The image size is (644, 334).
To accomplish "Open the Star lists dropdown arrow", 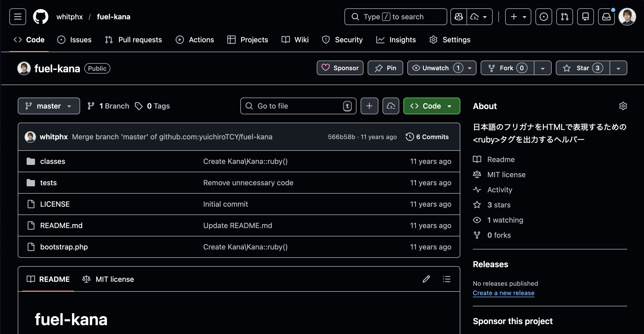I will tap(618, 68).
